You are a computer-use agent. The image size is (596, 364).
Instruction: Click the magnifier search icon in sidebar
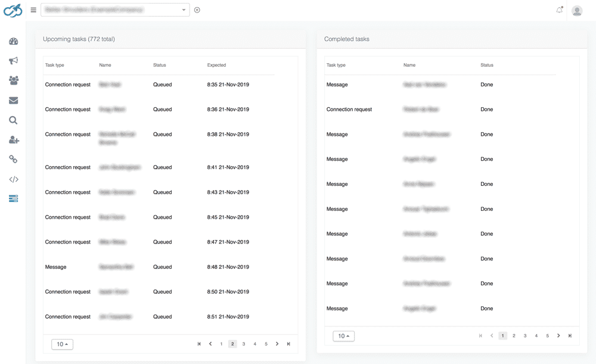[13, 120]
